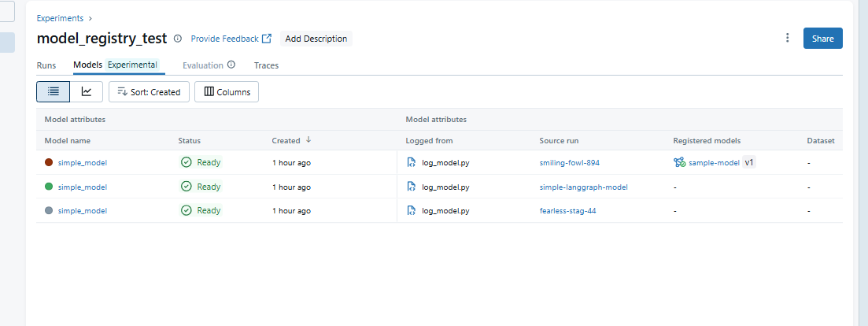The height and width of the screenshot is (326, 868).
Task: Click the registered model icon before sample-model
Action: click(x=680, y=162)
